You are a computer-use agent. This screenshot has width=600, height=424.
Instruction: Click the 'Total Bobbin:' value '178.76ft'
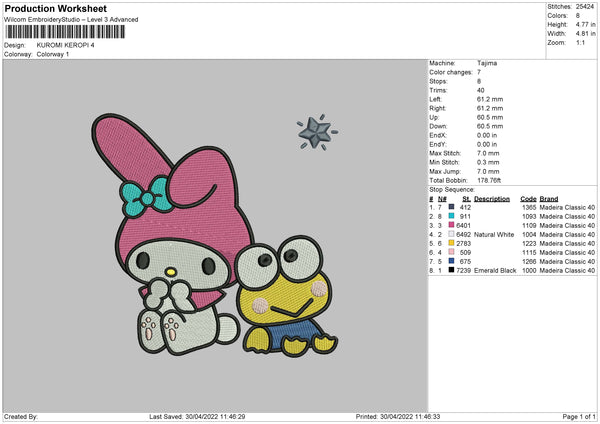click(489, 180)
